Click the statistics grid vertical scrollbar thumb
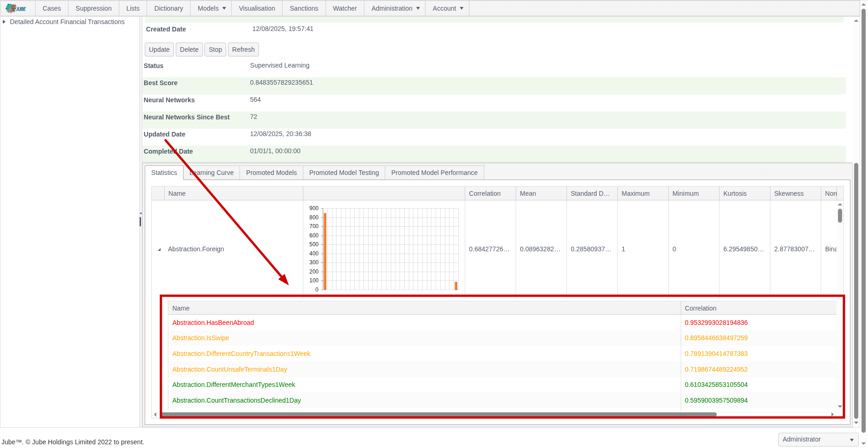 coord(840,216)
